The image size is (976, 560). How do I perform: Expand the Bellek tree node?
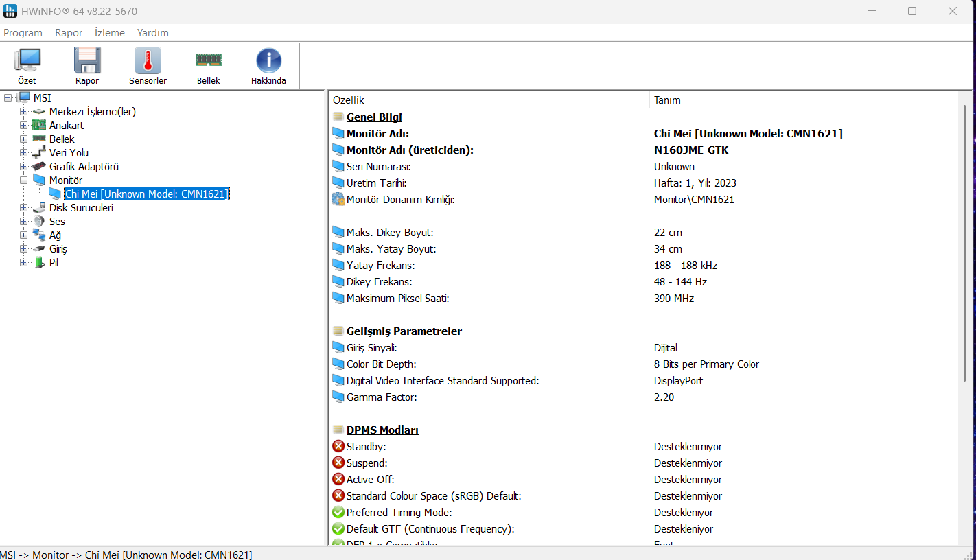point(23,139)
